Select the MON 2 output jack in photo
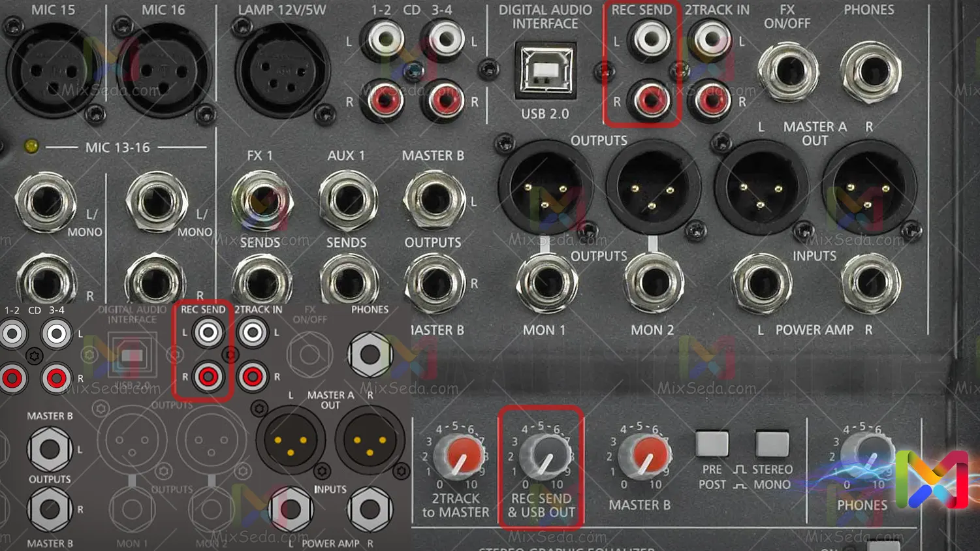Screen dimensions: 980x551 click(653, 283)
